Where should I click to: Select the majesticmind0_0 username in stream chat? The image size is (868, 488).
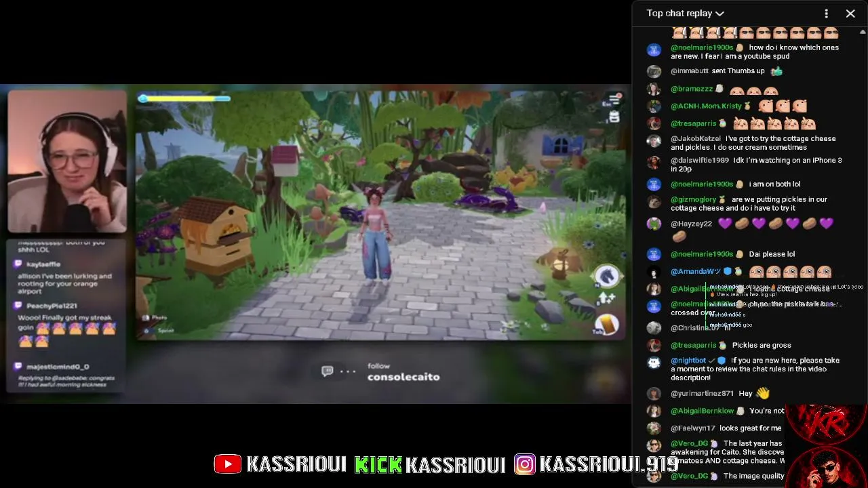pos(58,367)
